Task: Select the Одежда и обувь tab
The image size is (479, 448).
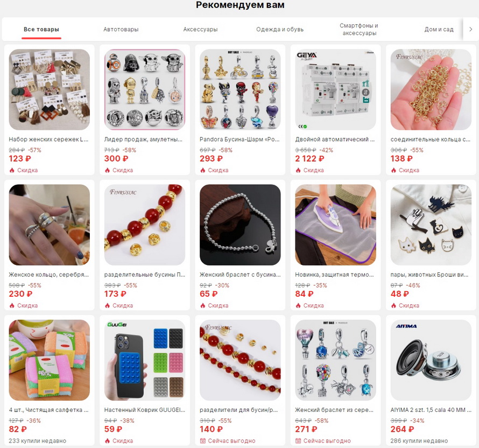Action: point(280,29)
